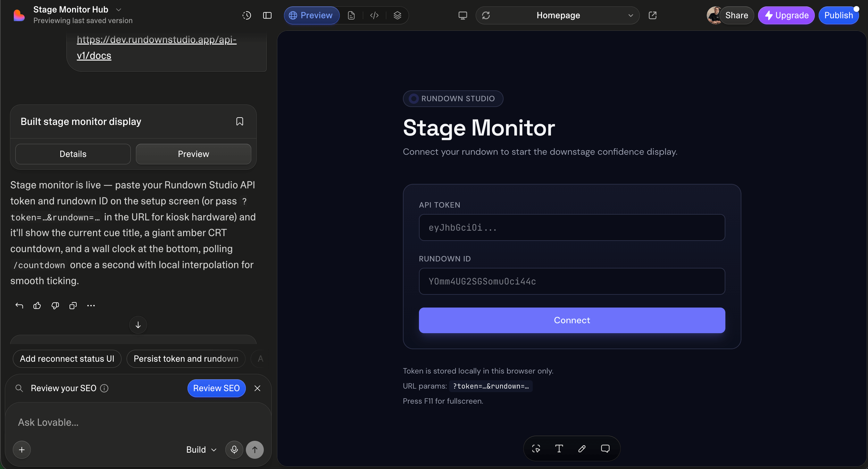The height and width of the screenshot is (469, 868).
Task: Click 'Previewing last saved version' subtitle
Action: click(83, 21)
